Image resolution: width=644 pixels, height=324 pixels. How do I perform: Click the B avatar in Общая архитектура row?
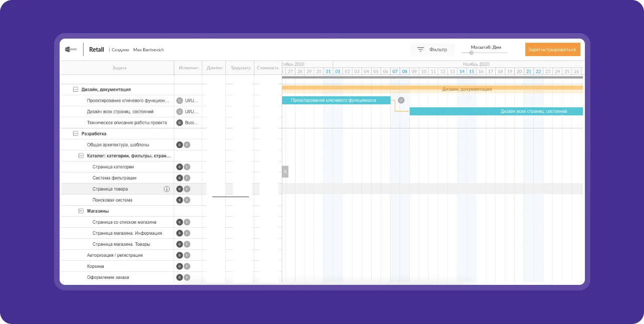[x=179, y=145]
